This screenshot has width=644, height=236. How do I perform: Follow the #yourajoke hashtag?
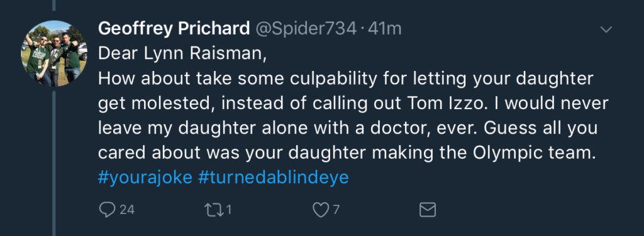tap(145, 178)
